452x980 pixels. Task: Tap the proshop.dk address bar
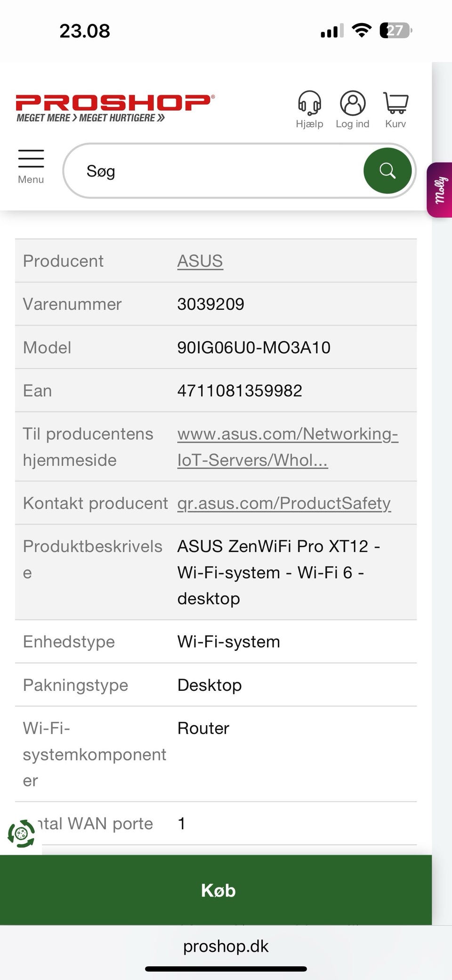point(226,946)
